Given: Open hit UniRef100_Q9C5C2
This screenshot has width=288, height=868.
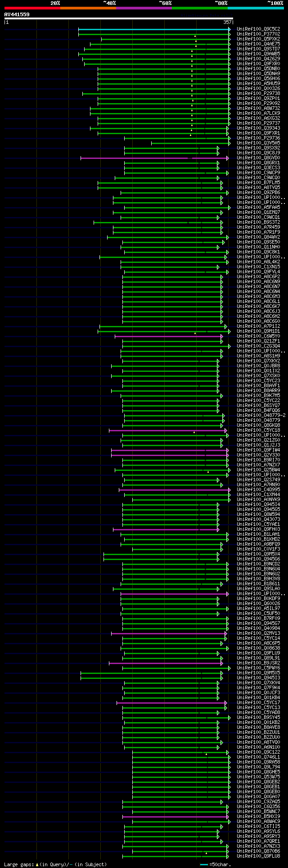Looking at the screenshot, I should point(258,29).
